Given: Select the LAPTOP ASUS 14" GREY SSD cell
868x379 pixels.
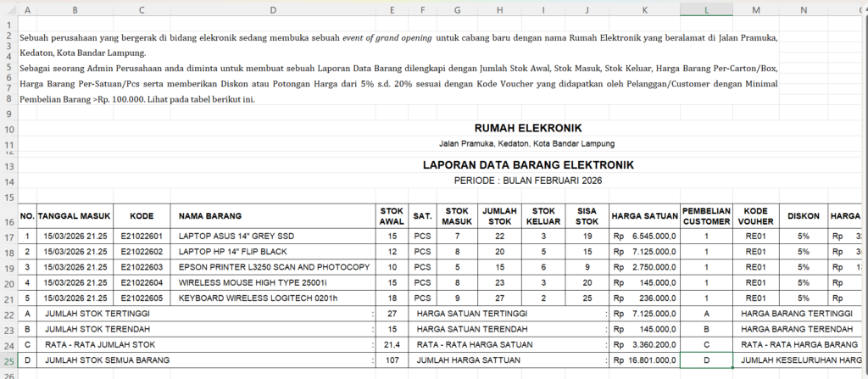Looking at the screenshot, I should [272, 237].
